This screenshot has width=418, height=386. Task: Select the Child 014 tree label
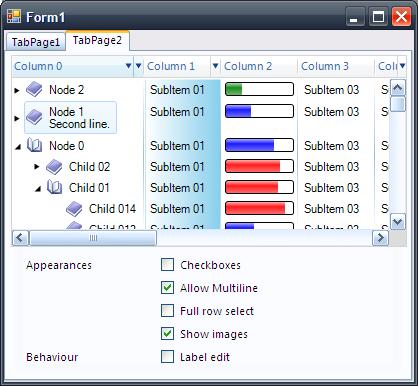tap(112, 209)
